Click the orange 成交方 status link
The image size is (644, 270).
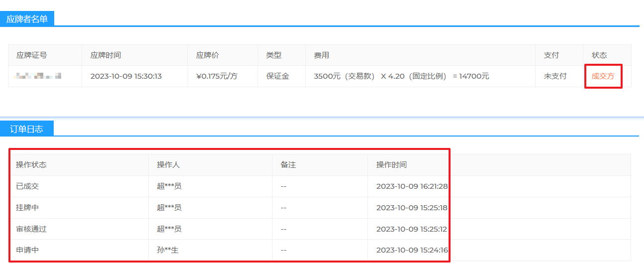tap(603, 76)
